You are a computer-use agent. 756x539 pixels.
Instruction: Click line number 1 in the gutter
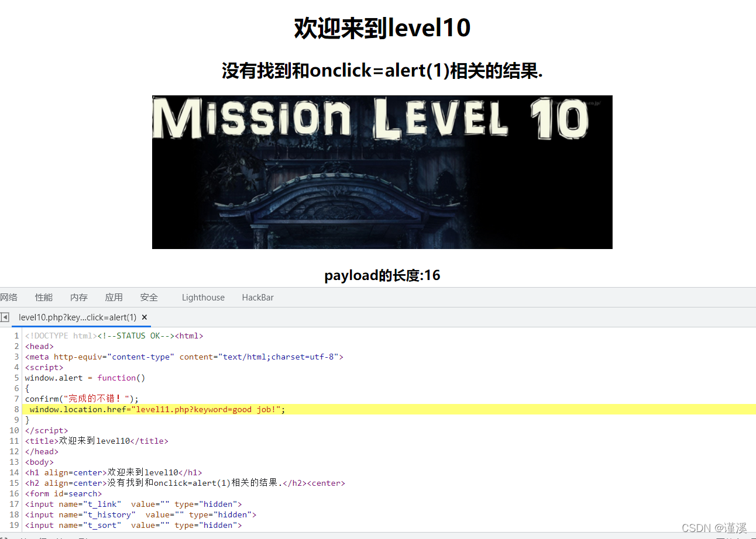[x=17, y=336]
